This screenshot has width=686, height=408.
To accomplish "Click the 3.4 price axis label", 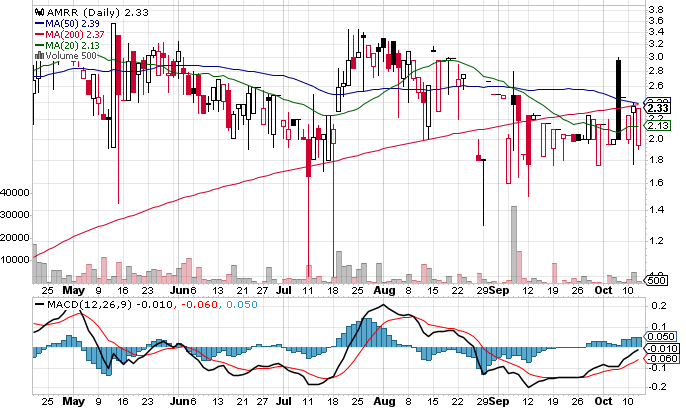I will coord(655,32).
